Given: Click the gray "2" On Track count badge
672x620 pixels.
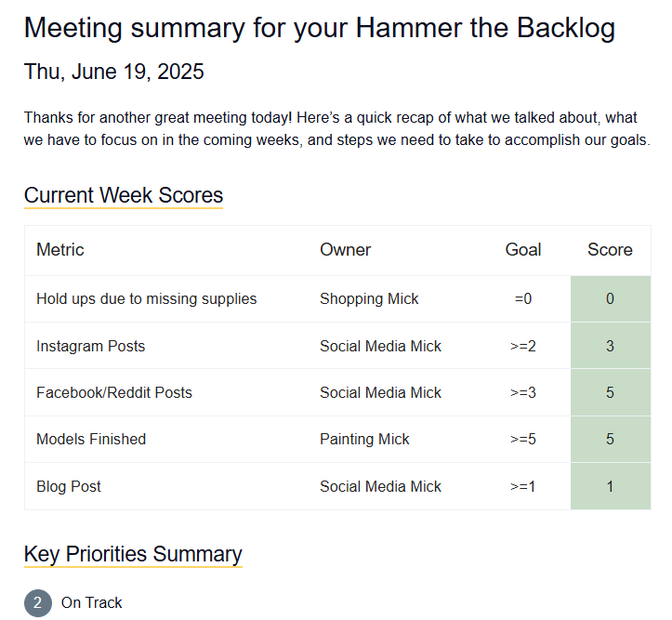Looking at the screenshot, I should point(37,602).
